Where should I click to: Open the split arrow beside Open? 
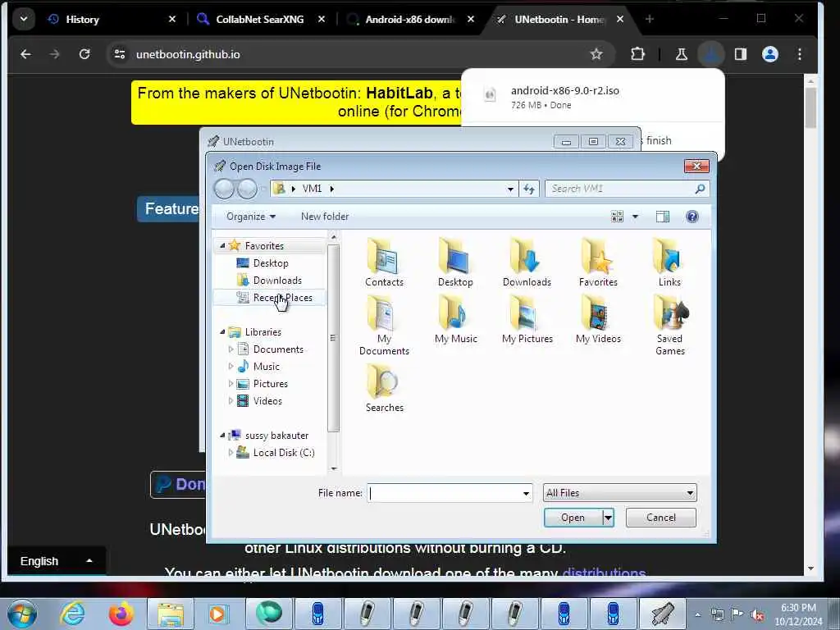[x=608, y=518]
